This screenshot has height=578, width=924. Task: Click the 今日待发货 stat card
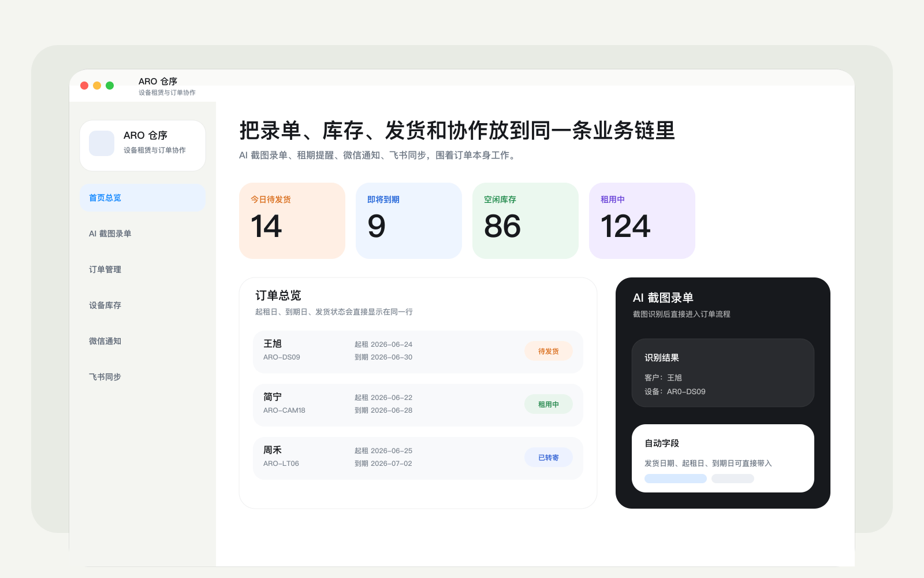coord(292,221)
